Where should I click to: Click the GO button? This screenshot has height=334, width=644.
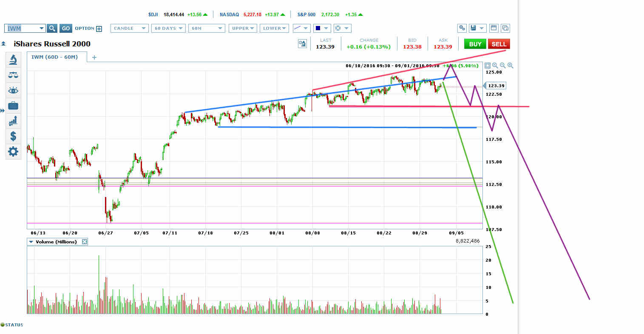(66, 29)
